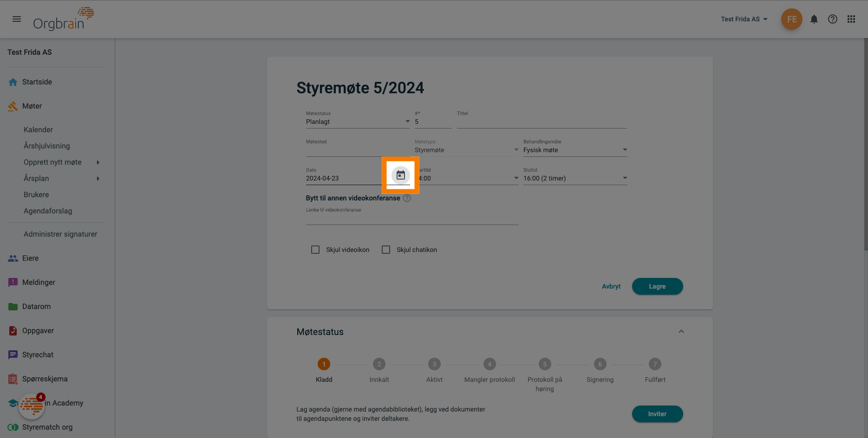Click the Meldinger message icon

[x=13, y=283]
